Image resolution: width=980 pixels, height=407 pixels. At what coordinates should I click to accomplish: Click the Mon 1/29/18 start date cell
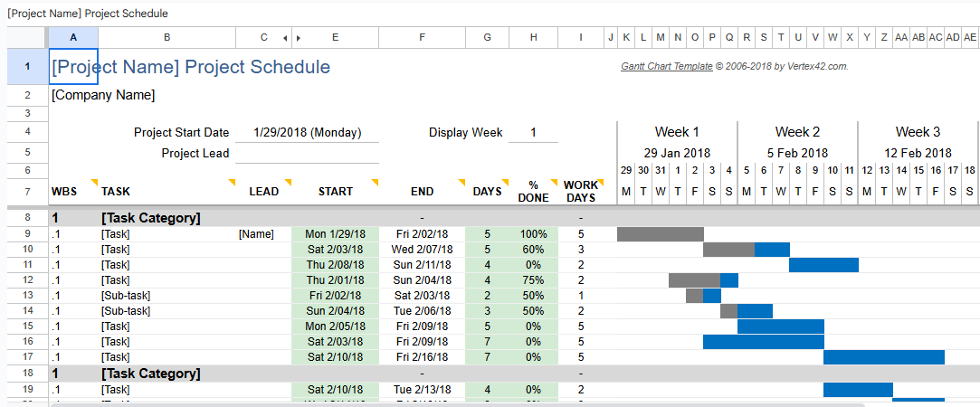(x=335, y=234)
